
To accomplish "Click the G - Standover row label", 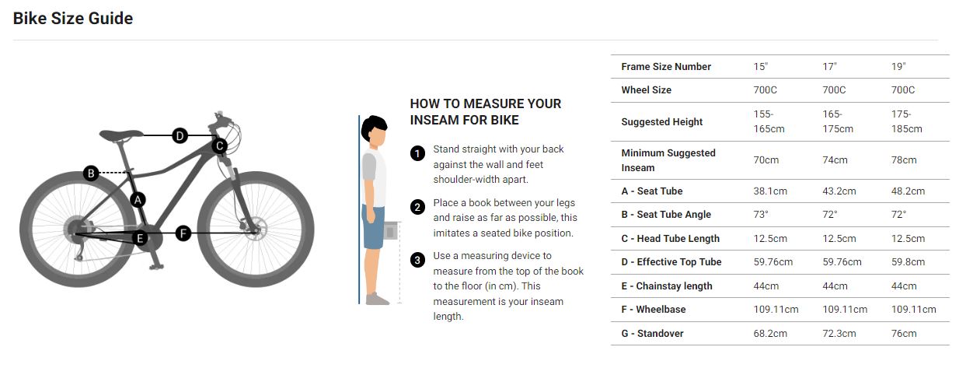I will coord(652,334).
